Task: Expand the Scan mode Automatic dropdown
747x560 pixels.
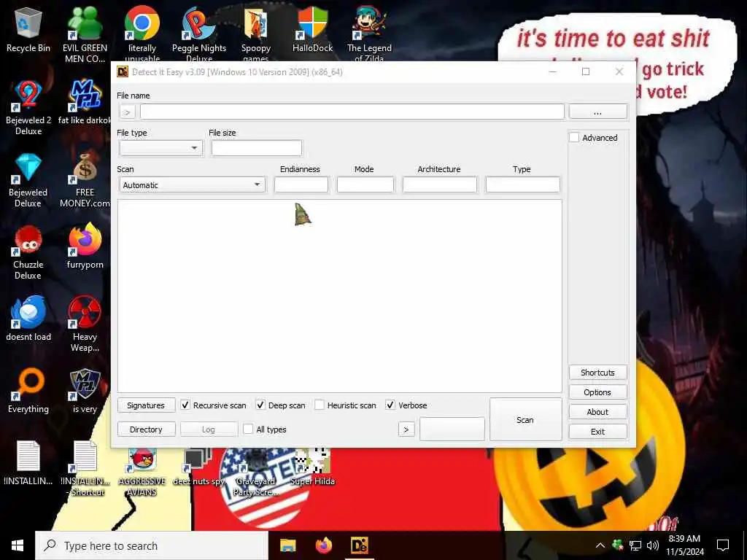Action: click(x=193, y=184)
